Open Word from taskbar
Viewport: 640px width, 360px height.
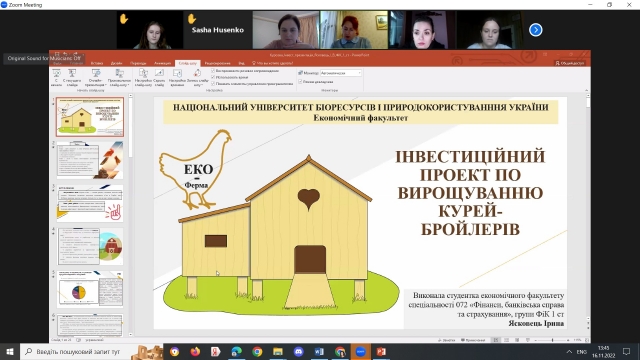tap(319, 351)
